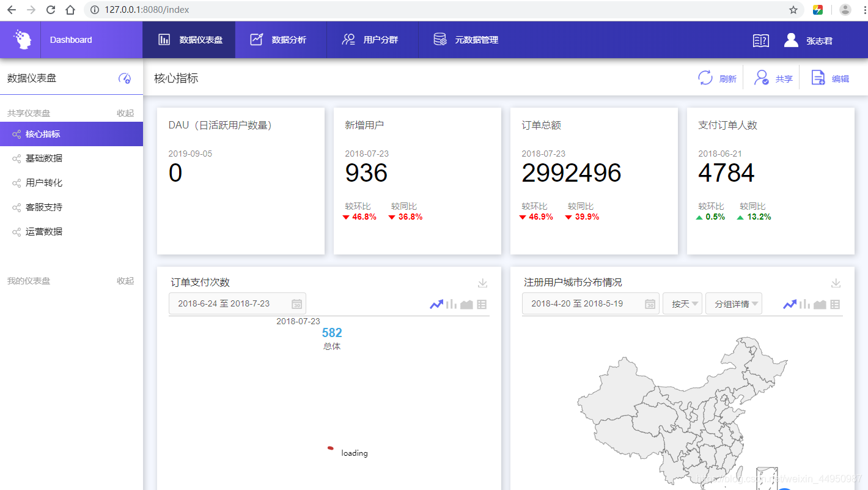
Task: Open the 数据分析 top tab
Action: click(281, 40)
